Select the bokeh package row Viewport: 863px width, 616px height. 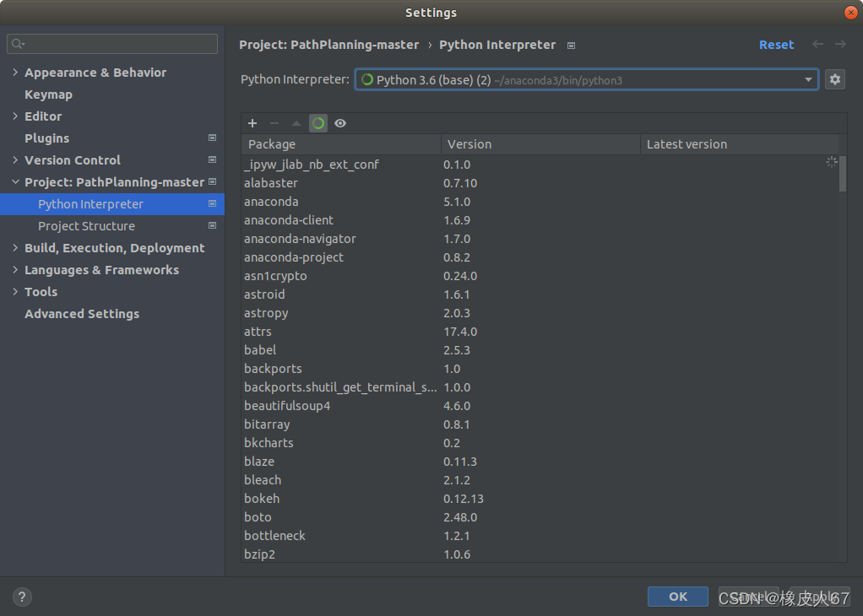coord(540,499)
